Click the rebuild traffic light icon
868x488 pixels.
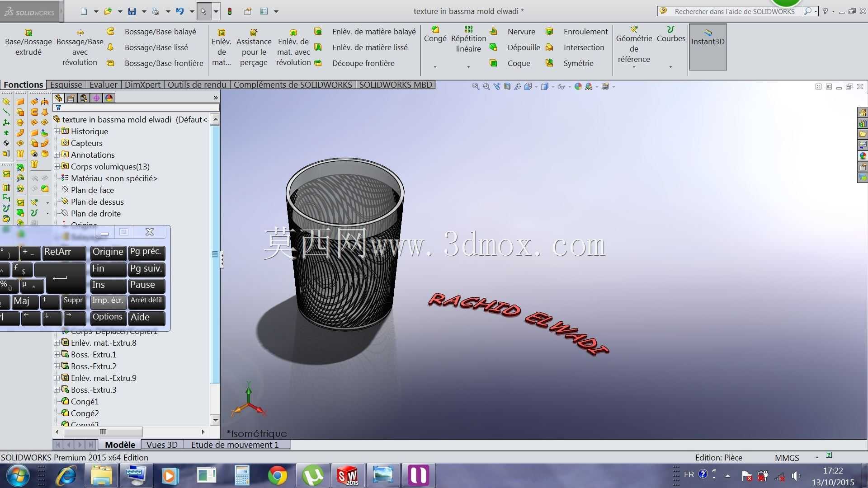coord(230,11)
